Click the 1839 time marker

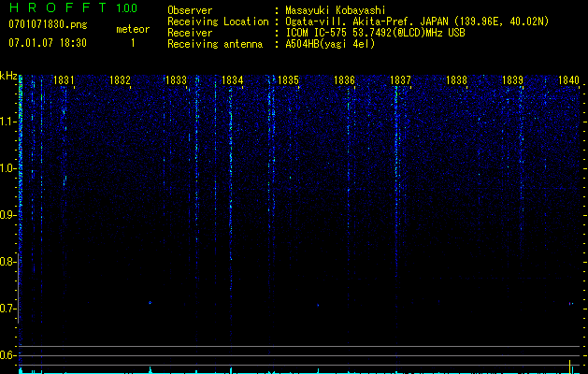click(x=512, y=80)
